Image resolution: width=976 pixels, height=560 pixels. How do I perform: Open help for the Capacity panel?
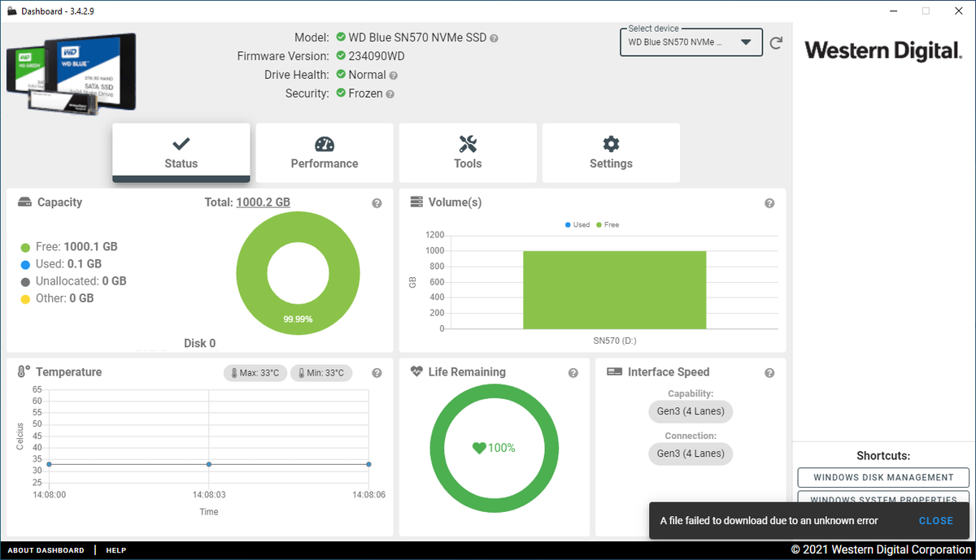click(x=377, y=203)
